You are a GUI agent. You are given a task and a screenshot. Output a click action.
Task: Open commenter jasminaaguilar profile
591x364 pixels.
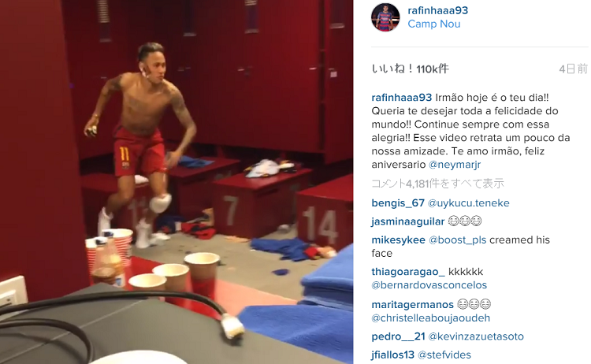tap(408, 221)
